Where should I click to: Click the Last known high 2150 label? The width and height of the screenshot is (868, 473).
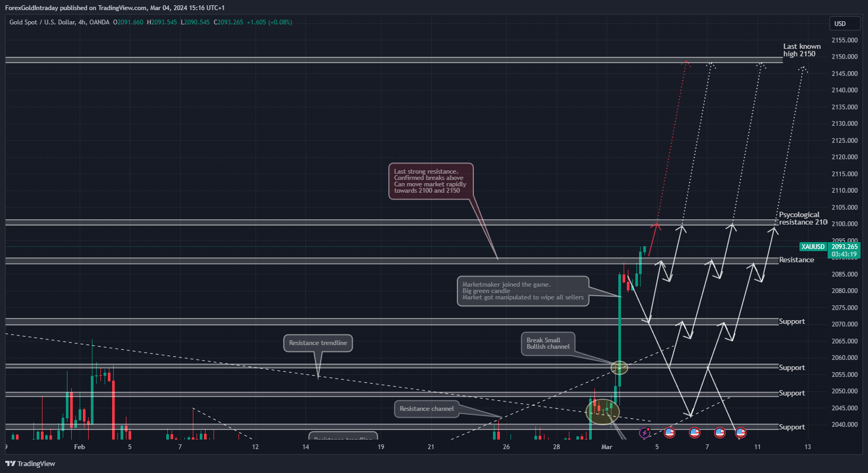(802, 50)
